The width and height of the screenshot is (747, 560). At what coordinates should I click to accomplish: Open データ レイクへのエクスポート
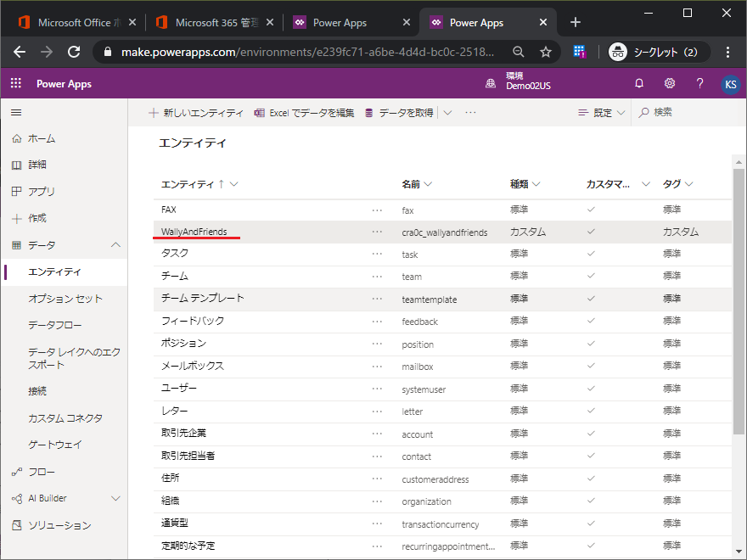click(74, 358)
